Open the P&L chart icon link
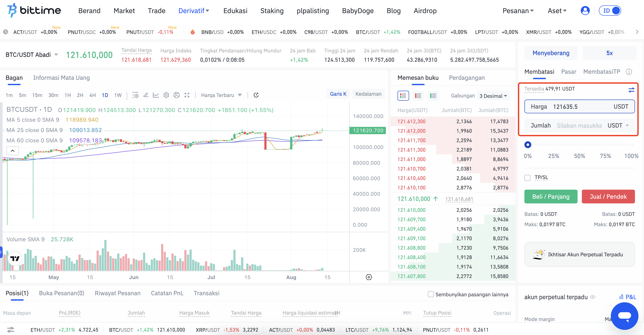Viewport: 644px width, 335px height. click(x=627, y=297)
